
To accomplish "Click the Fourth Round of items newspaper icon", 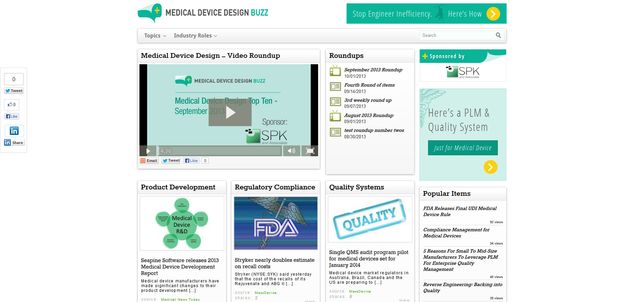I will point(335,87).
